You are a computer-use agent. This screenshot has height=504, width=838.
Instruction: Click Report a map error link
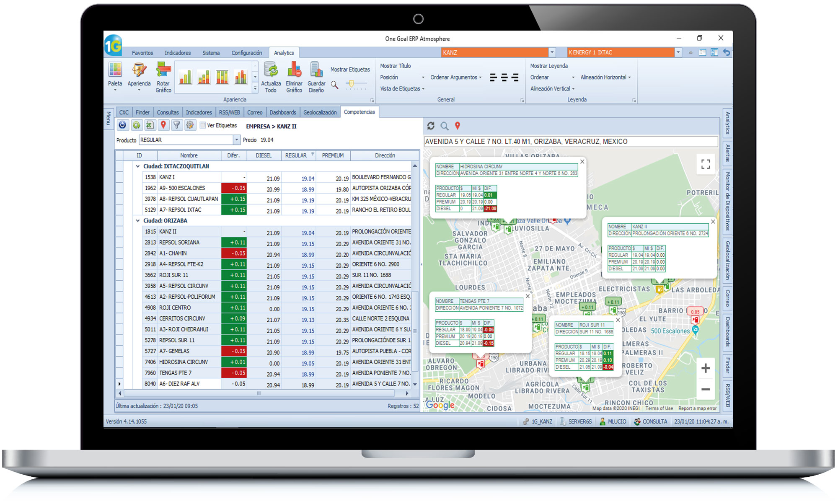[697, 408]
